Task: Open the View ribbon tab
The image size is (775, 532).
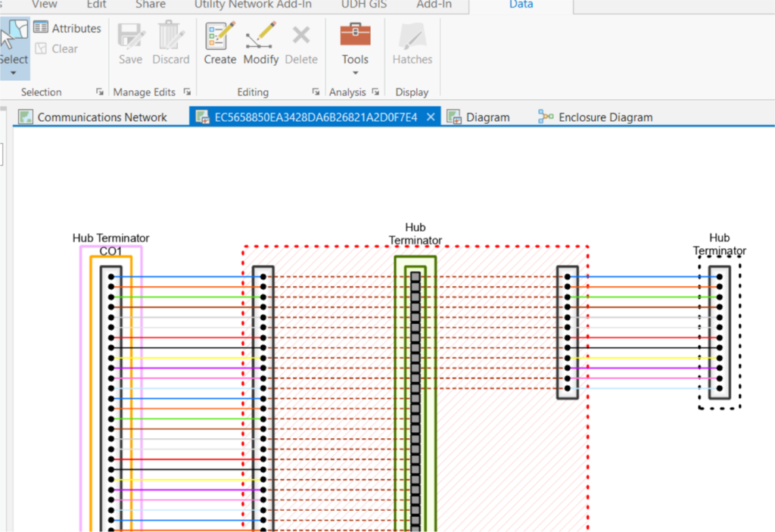Action: click(45, 5)
